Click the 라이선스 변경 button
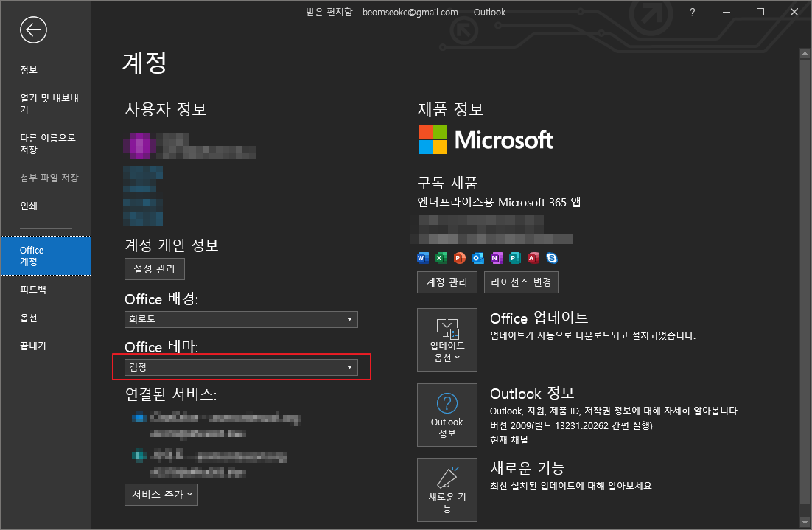The width and height of the screenshot is (812, 530). tap(521, 282)
